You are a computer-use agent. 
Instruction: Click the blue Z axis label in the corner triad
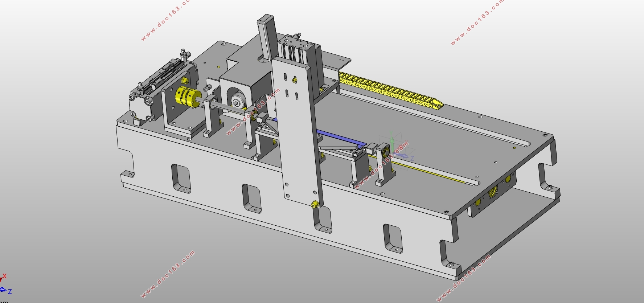(10, 291)
